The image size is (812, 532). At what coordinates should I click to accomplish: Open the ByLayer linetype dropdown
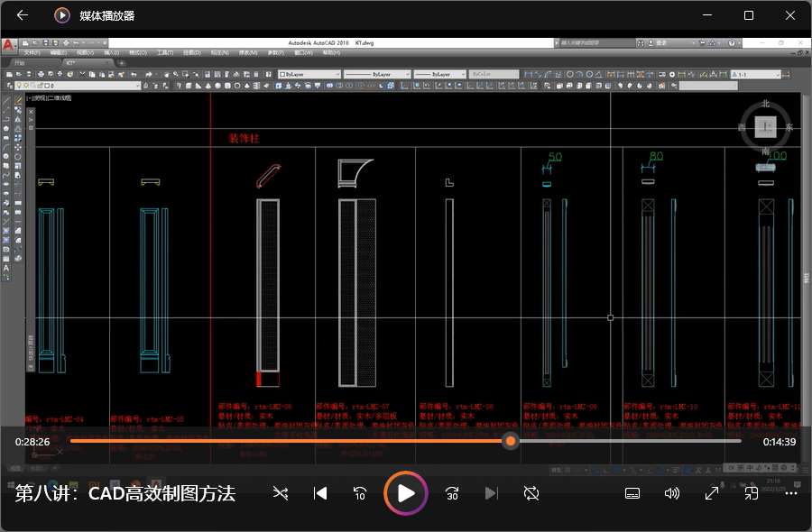377,74
